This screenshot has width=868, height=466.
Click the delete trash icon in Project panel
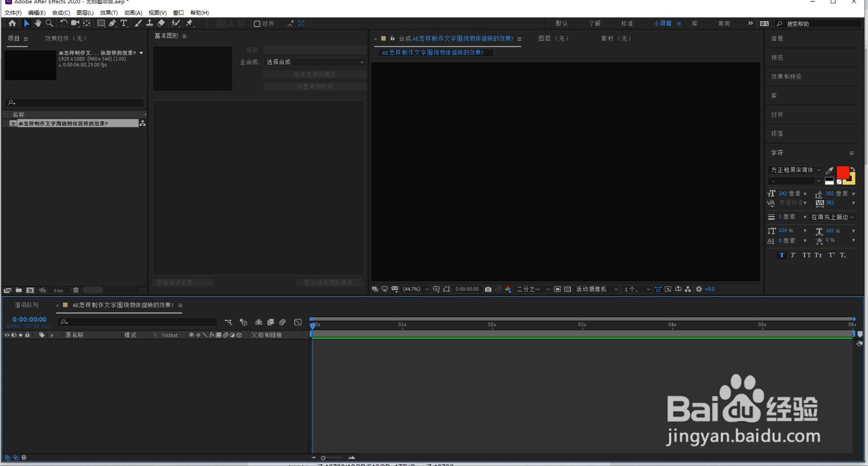point(76,290)
